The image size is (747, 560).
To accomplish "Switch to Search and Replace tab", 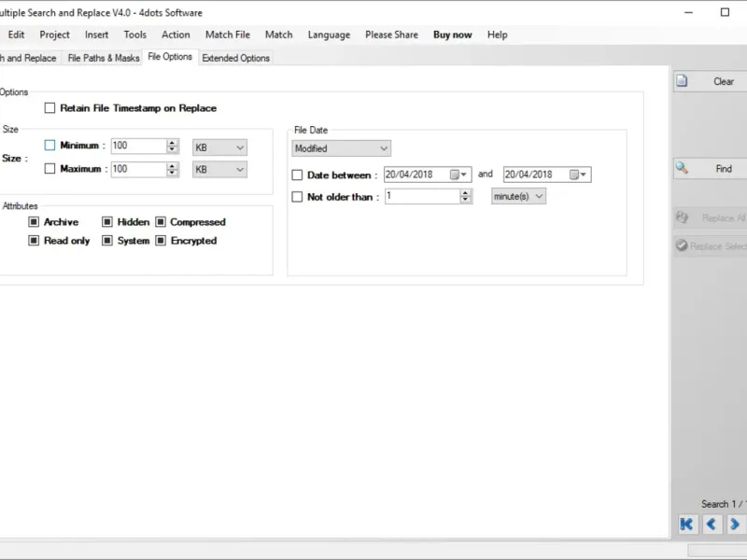I will pos(30,58).
